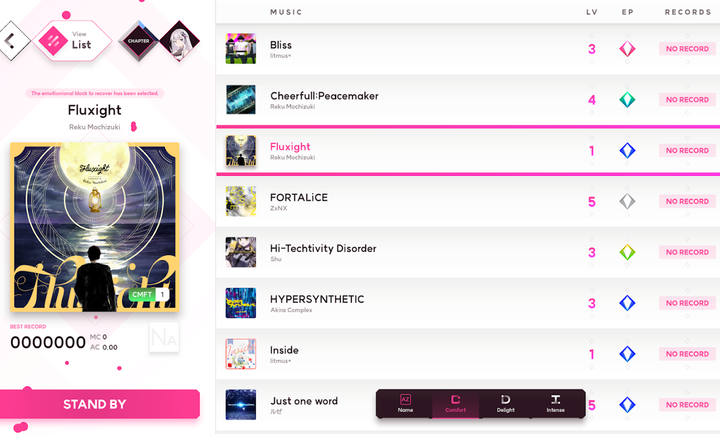Click the Bliss song thumbnail

click(241, 48)
